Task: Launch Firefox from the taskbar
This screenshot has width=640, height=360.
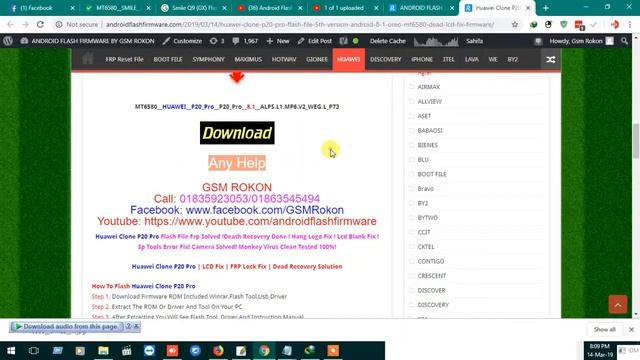Action: click(218, 351)
